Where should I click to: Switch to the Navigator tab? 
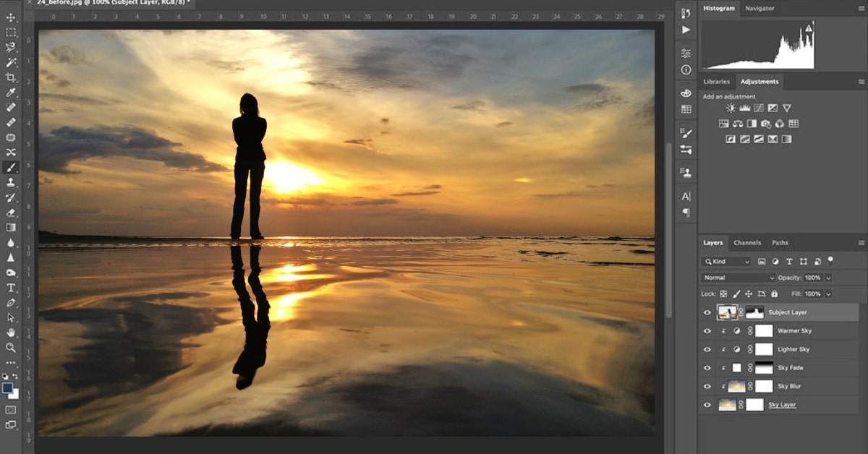pos(759,9)
